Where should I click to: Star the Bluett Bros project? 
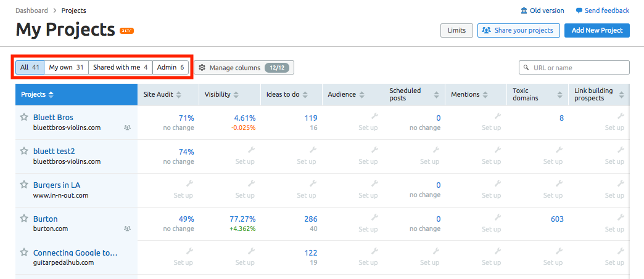tap(24, 117)
